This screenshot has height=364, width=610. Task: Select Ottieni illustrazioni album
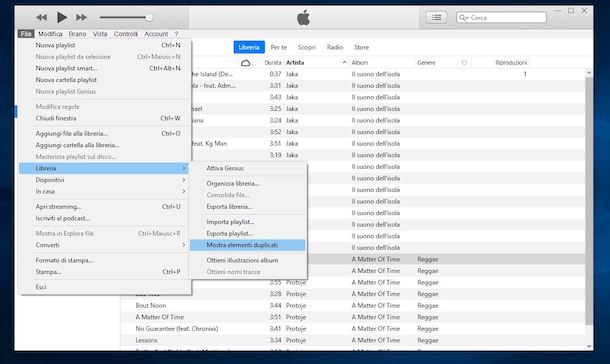coord(248,260)
